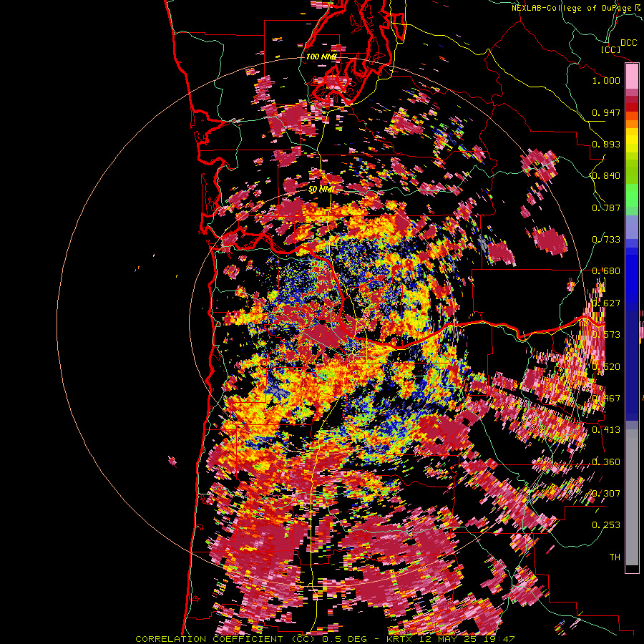Viewport: 644px width, 644px height.
Task: Click the 1.000 scale value
Action: pos(606,80)
